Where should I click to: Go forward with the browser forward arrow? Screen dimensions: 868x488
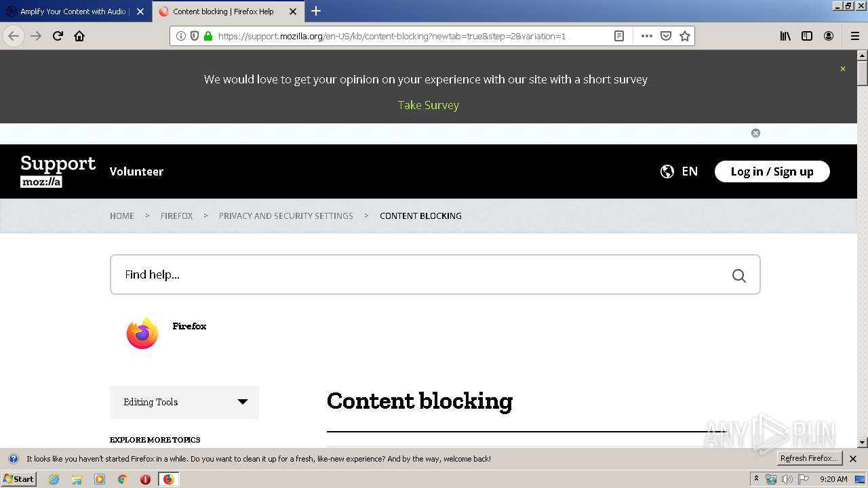click(x=36, y=36)
